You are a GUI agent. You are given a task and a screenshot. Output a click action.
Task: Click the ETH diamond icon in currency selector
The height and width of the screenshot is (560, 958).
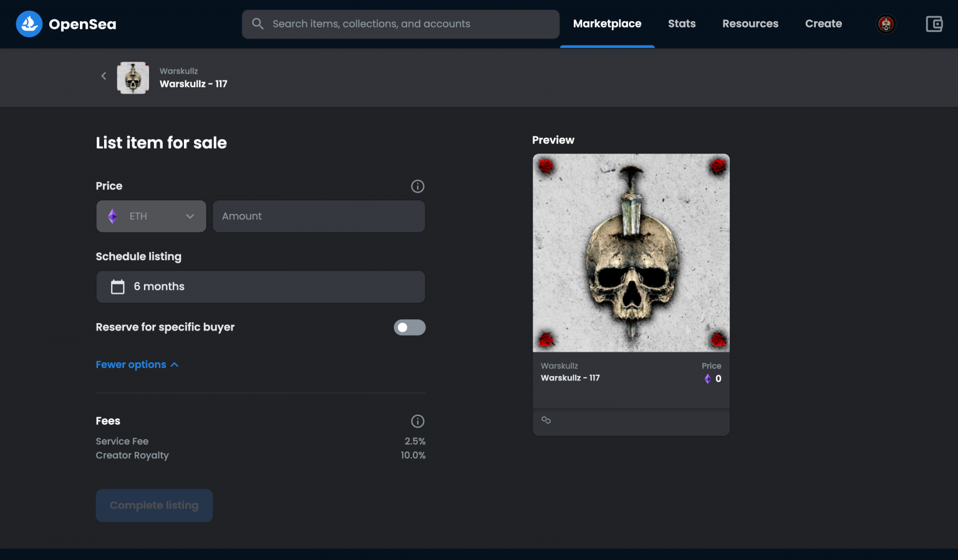tap(113, 216)
